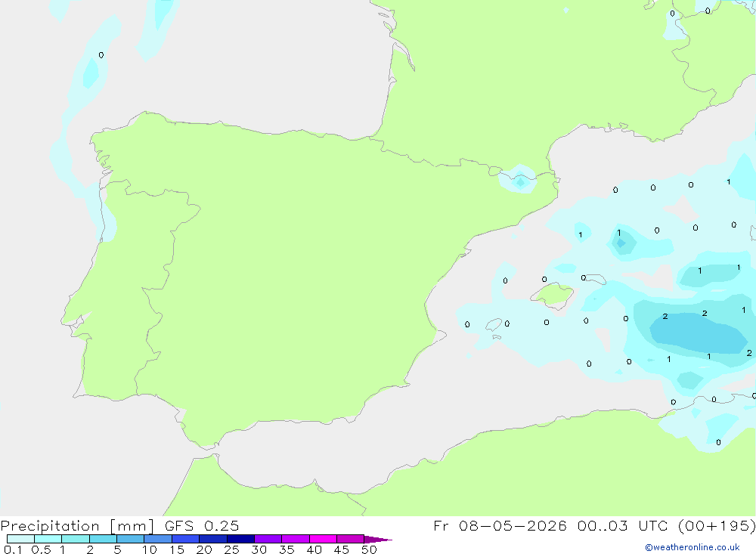The height and width of the screenshot is (554, 756).
Task: Pick the 45–50 mm legend swatch
Action: 351,539
